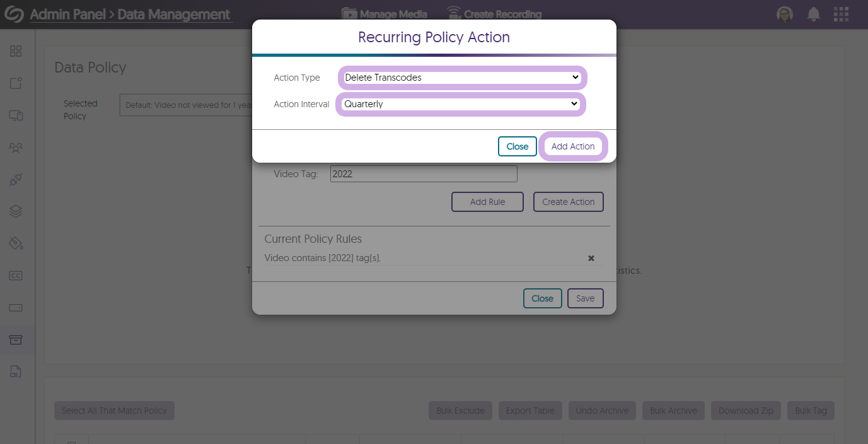Save the current policy rules
This screenshot has width=868, height=444.
pyautogui.click(x=585, y=298)
